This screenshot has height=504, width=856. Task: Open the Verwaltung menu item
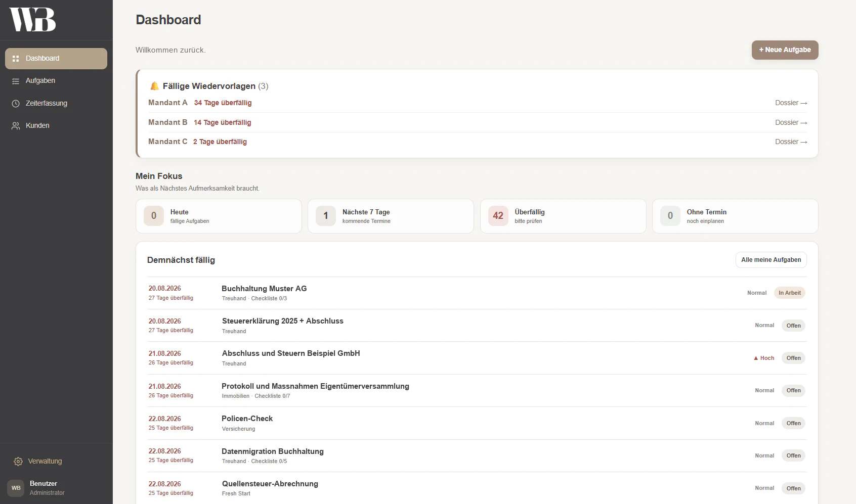[x=56, y=461]
